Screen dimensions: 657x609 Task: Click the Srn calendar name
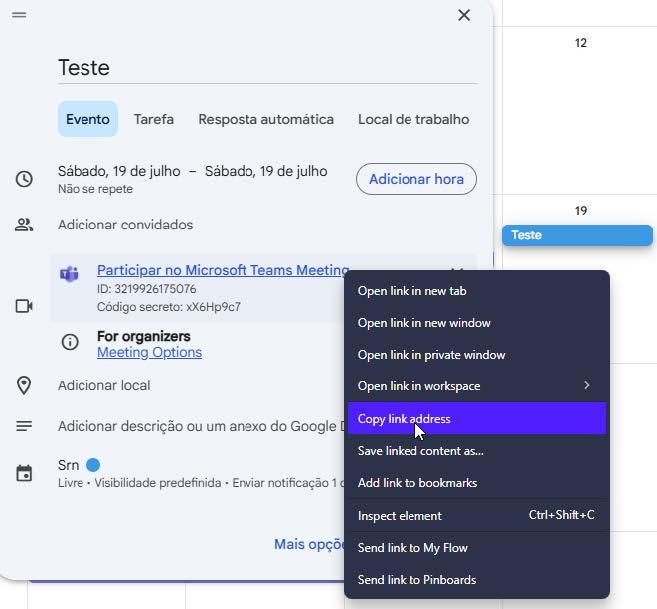(x=68, y=465)
